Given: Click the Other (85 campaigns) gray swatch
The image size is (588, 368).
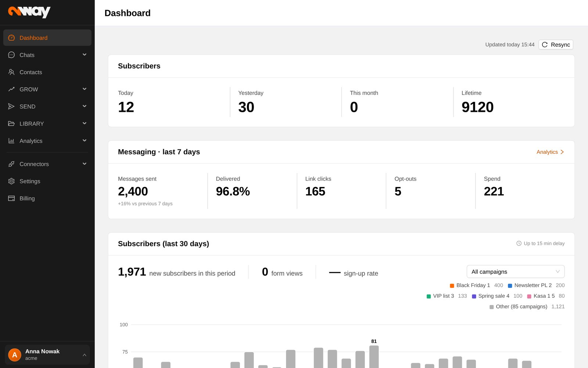Looking at the screenshot, I should click(x=492, y=307).
